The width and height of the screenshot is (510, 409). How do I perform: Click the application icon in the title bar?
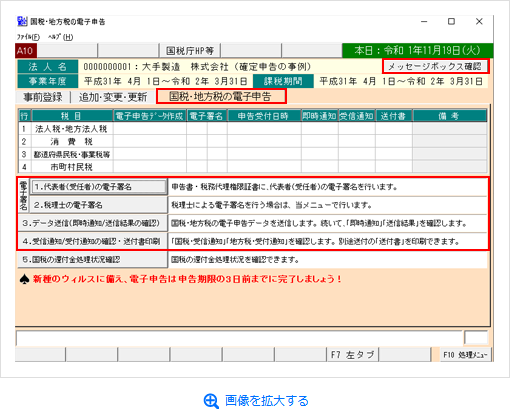coord(22,22)
